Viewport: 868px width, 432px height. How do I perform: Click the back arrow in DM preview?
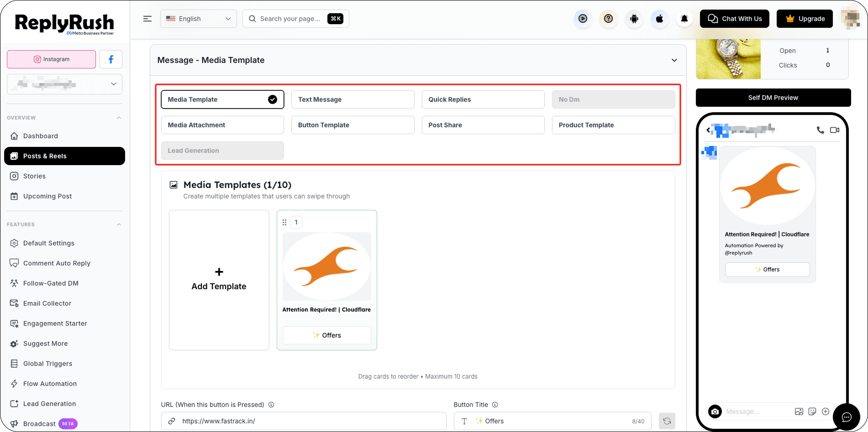point(708,130)
